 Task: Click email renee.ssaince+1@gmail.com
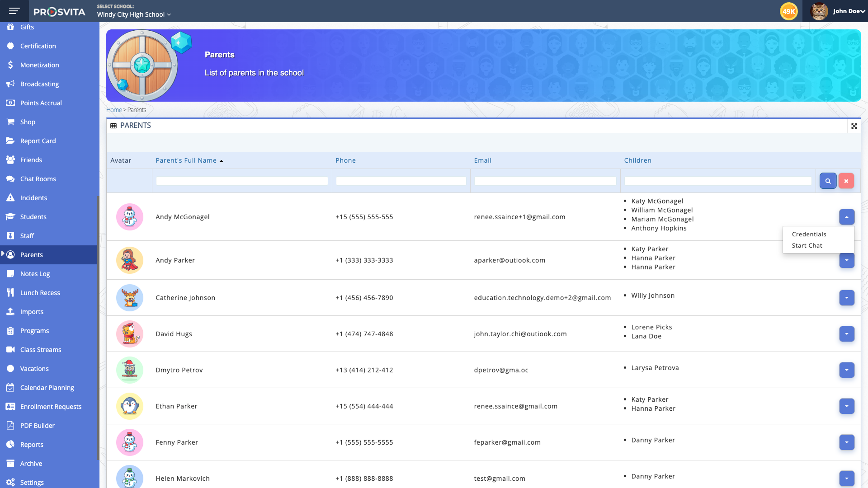519,217
